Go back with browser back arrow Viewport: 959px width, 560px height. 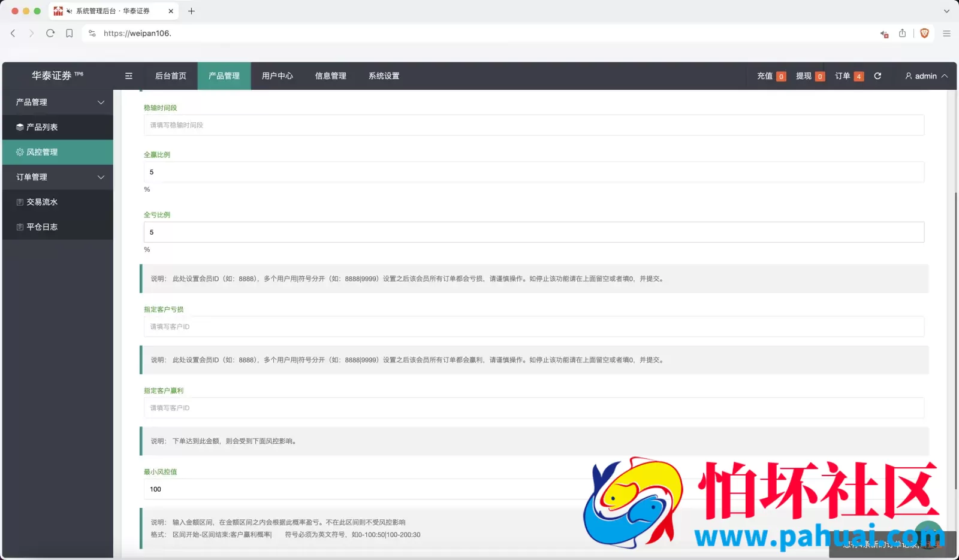pyautogui.click(x=13, y=34)
